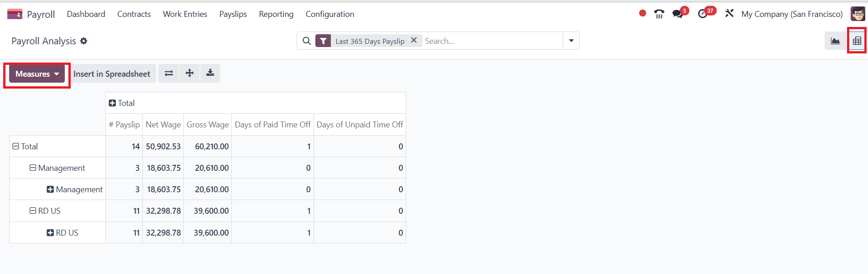Image resolution: width=868 pixels, height=274 pixels.
Task: Expand the nested Management row
Action: (50, 190)
